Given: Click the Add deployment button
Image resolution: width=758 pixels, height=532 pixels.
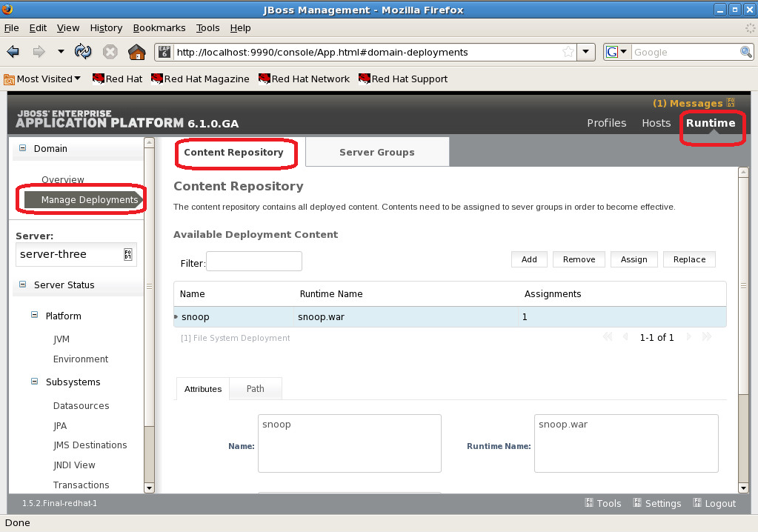Looking at the screenshot, I should (x=529, y=259).
